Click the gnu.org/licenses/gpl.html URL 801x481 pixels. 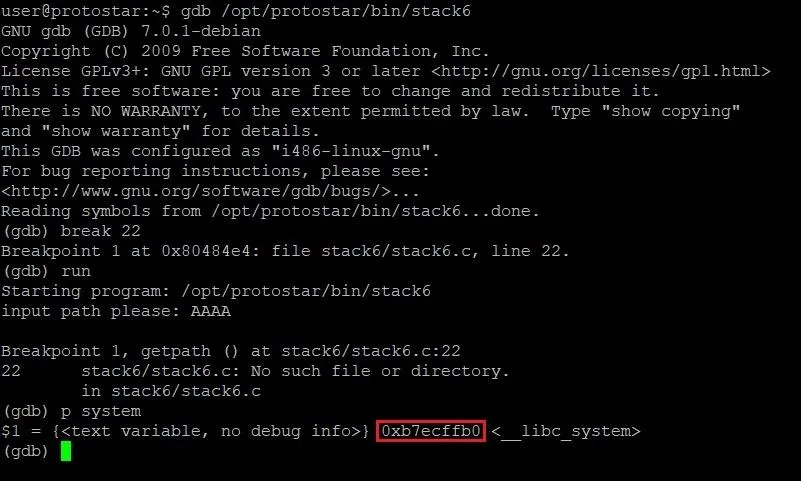600,71
